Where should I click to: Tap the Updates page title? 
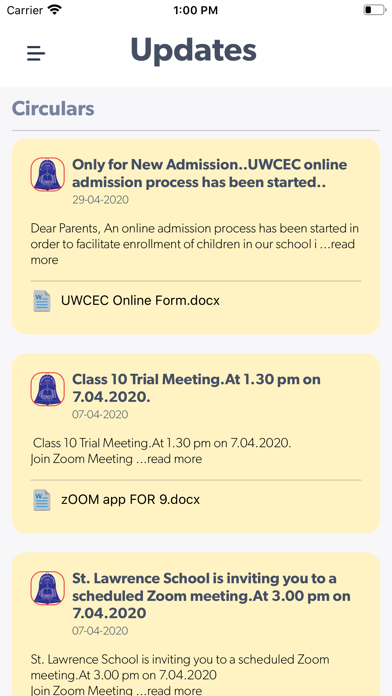pos(194,50)
